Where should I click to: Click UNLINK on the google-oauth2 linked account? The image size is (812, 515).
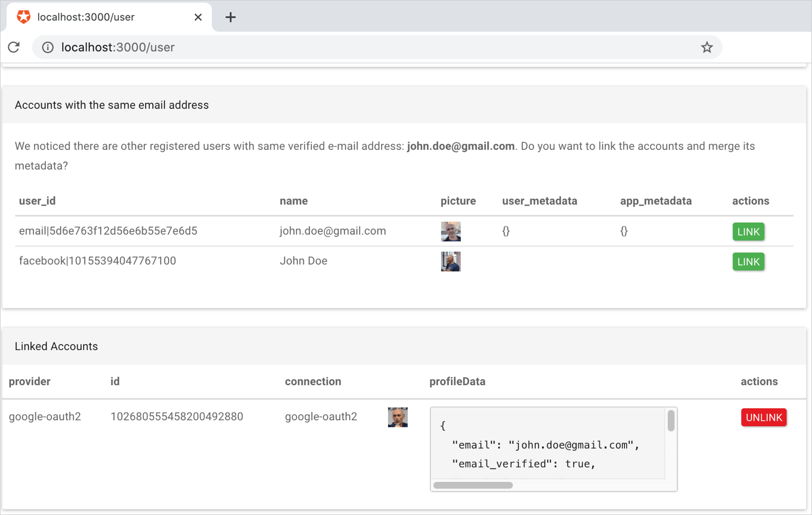pyautogui.click(x=763, y=417)
